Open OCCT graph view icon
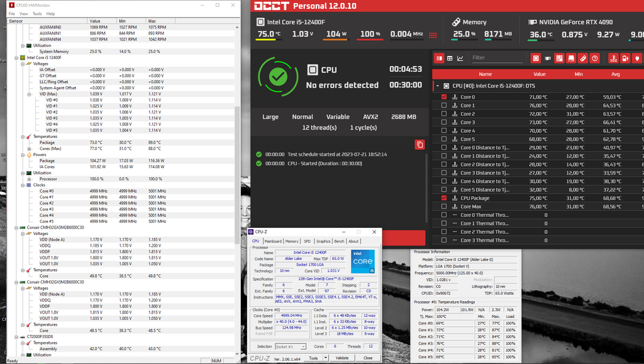Image resolution: width=644 pixels, height=364 pixels. [460, 59]
